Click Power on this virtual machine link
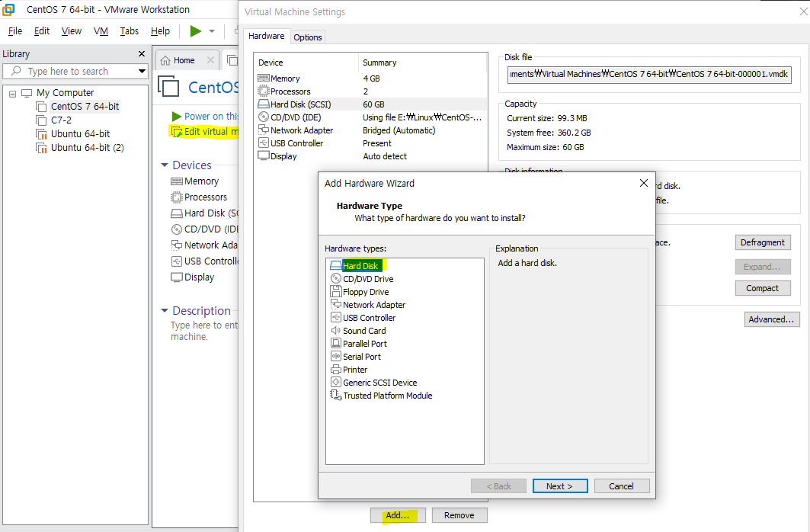The image size is (810, 532). (206, 116)
